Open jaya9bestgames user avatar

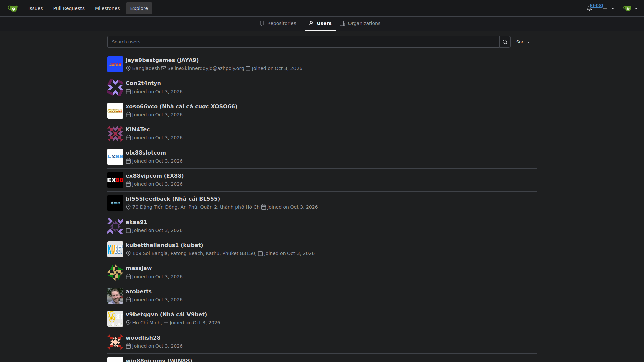(x=115, y=64)
